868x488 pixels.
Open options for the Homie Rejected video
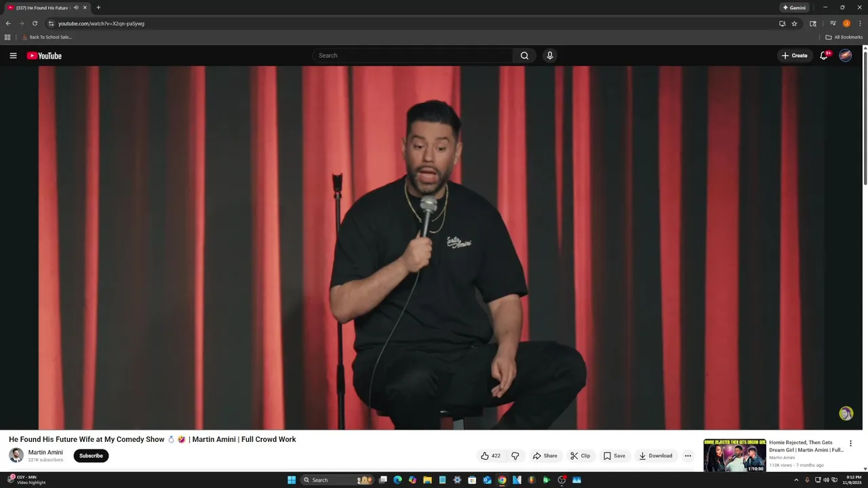point(850,443)
